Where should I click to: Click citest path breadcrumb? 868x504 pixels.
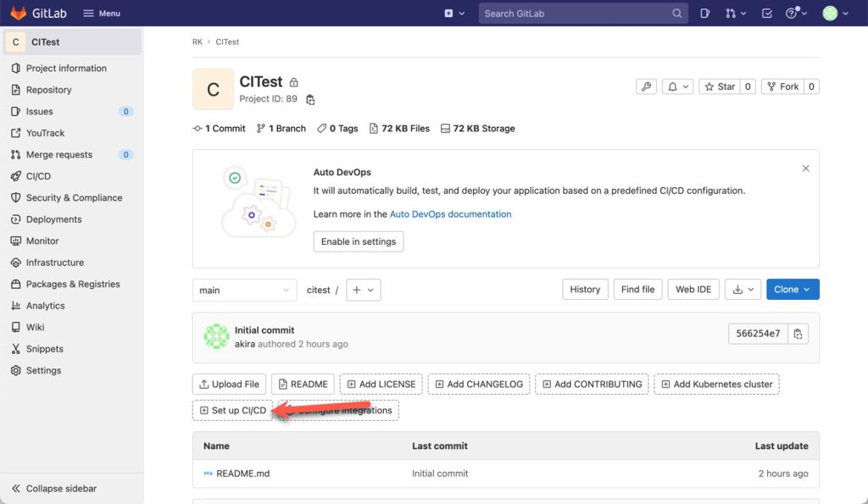click(319, 290)
